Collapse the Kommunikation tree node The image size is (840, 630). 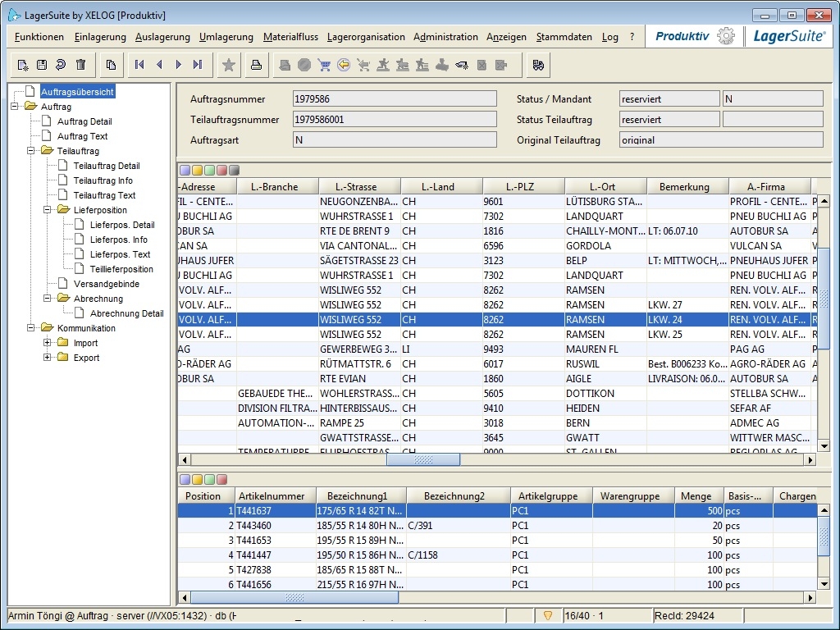31,328
